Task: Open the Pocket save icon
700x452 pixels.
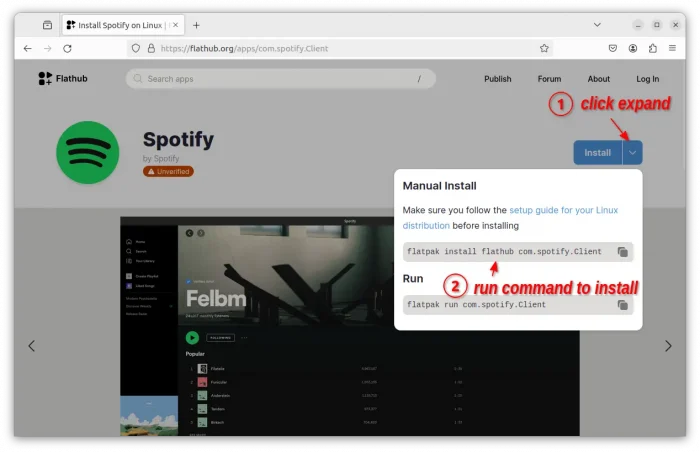Action: pyautogui.click(x=612, y=48)
